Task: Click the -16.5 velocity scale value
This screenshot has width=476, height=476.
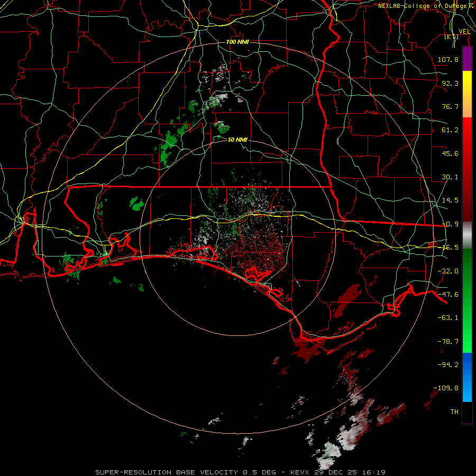Action: (x=450, y=248)
